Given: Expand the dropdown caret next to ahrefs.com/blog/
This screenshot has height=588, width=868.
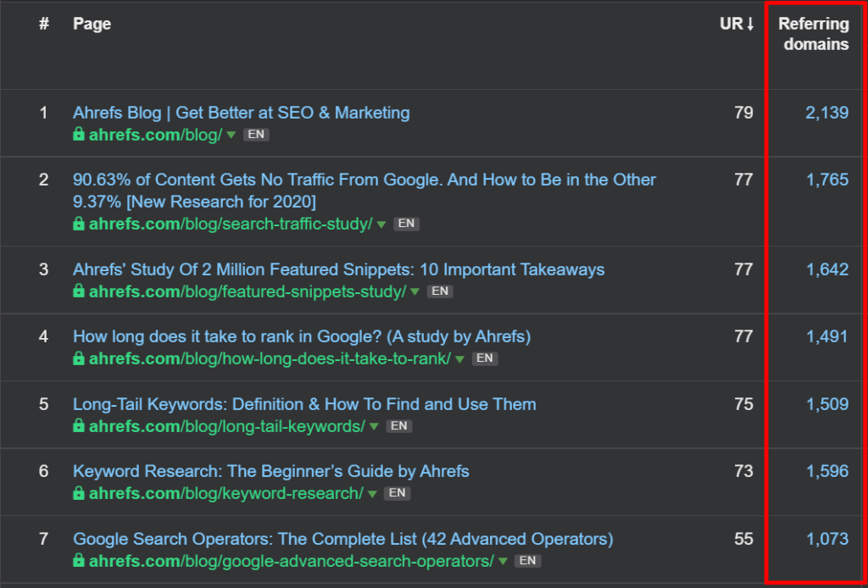Looking at the screenshot, I should [x=231, y=134].
